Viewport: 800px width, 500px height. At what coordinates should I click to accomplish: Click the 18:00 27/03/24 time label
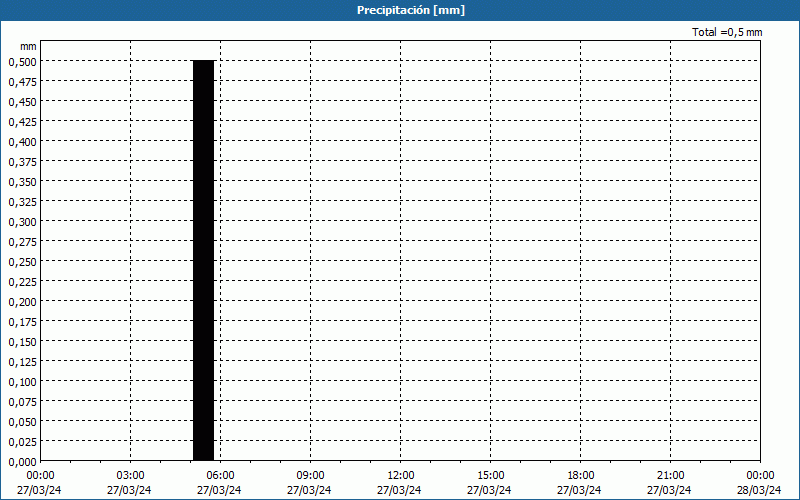580,483
